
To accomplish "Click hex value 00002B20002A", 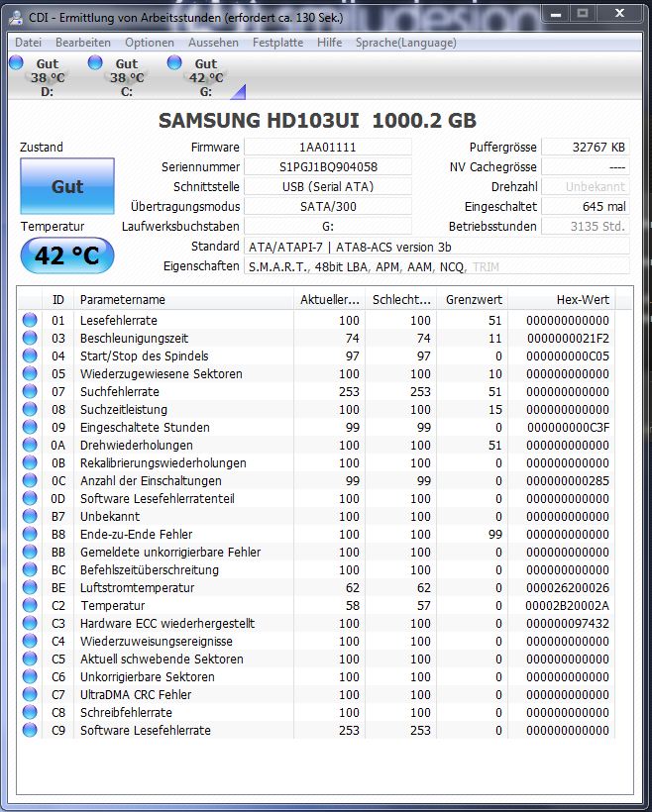I will [x=568, y=605].
